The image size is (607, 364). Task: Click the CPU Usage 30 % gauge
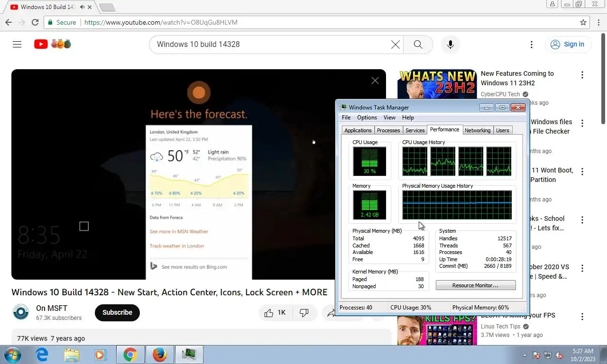[369, 161]
